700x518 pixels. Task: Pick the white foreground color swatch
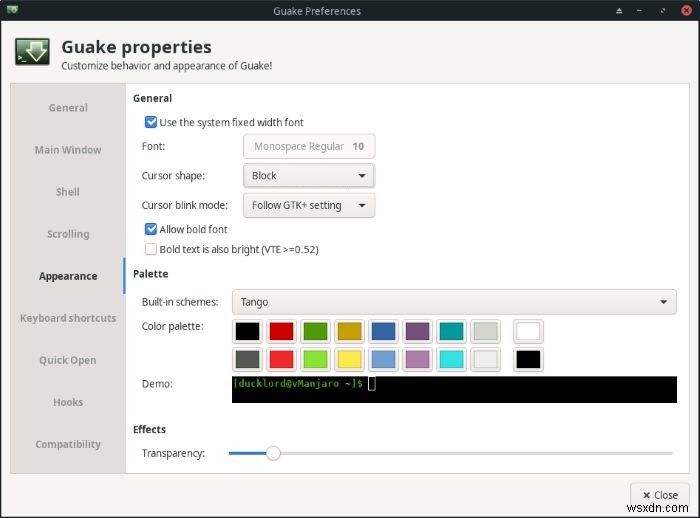528,331
